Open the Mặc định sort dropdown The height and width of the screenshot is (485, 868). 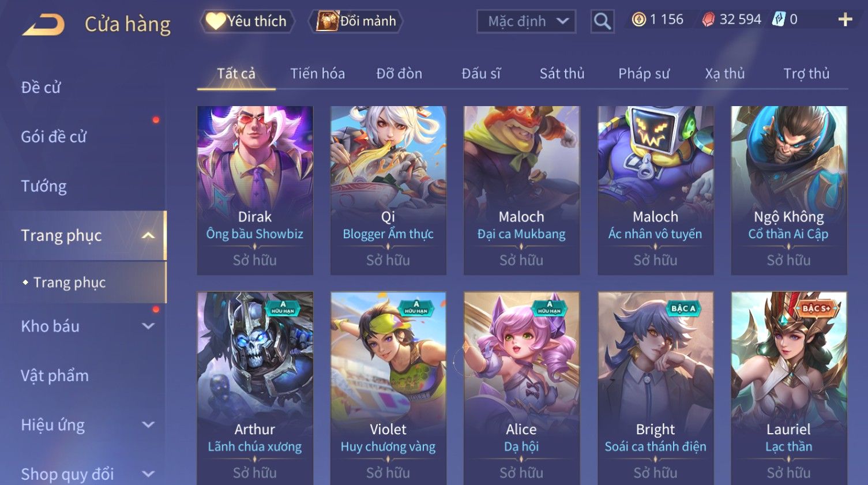point(526,21)
